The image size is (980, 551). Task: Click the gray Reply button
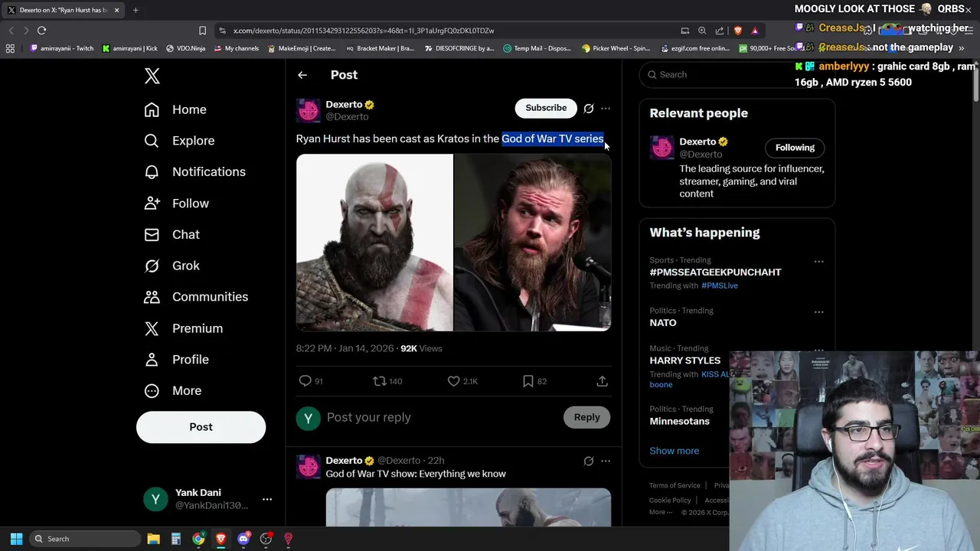[x=587, y=417]
